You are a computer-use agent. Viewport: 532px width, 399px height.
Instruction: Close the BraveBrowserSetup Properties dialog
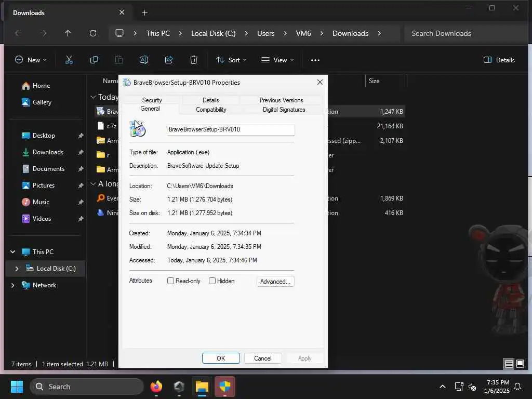point(320,83)
